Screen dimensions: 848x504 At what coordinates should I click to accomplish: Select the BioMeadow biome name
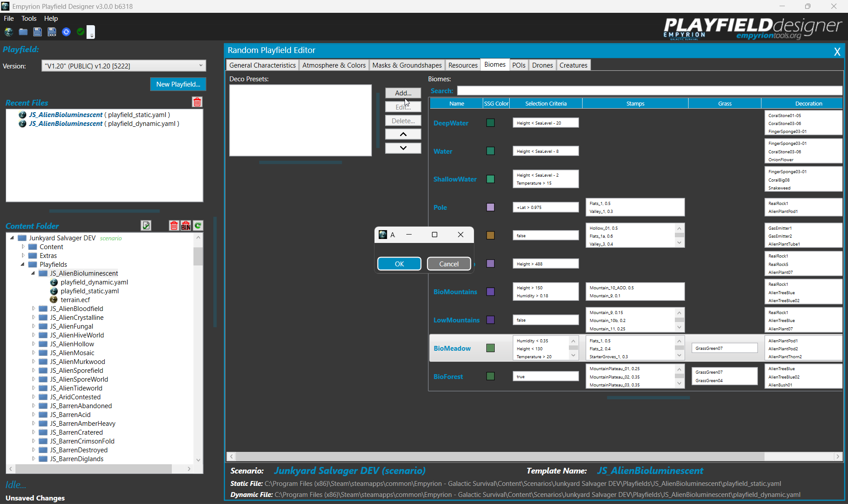point(452,348)
